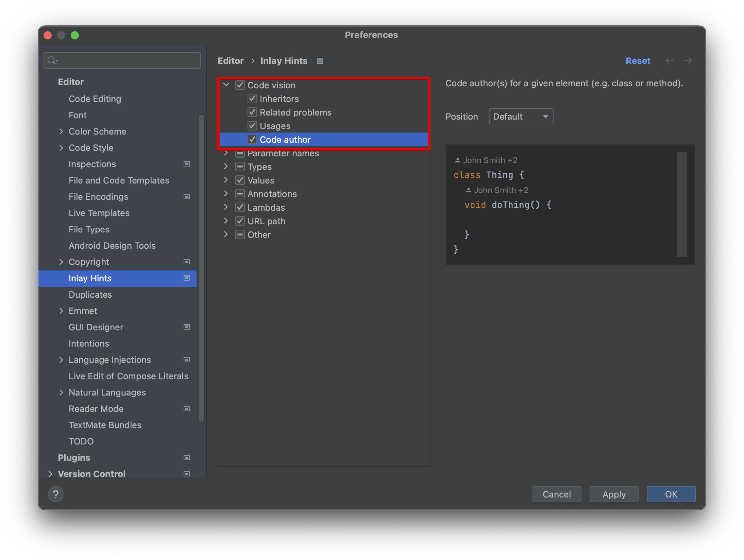Click the project icon next to Plugins
744x560 pixels.
[x=187, y=457]
